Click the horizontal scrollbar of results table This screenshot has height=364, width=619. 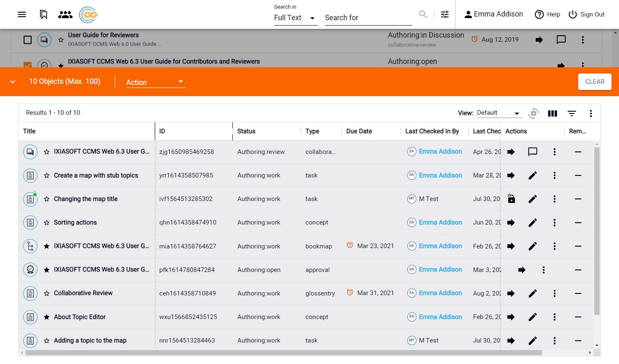click(284, 353)
